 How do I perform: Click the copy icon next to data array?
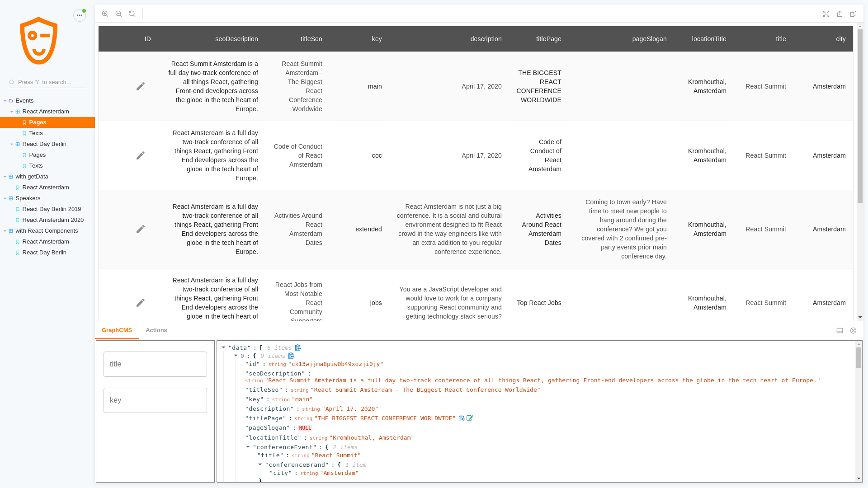[298, 347]
